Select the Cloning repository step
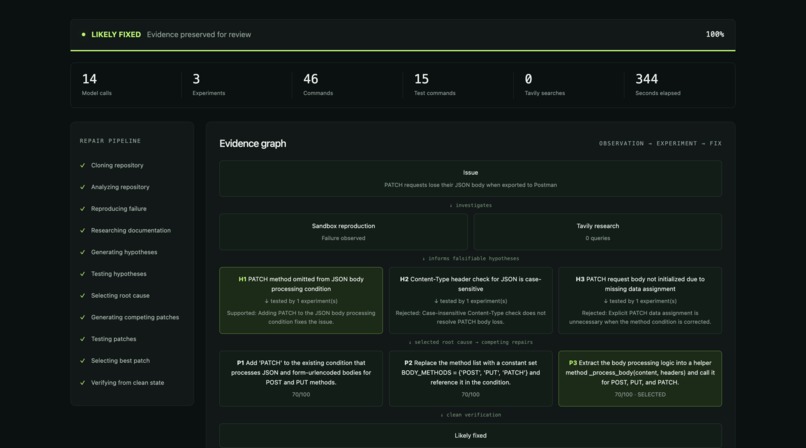Screen dimensions: 806x448 117,165
